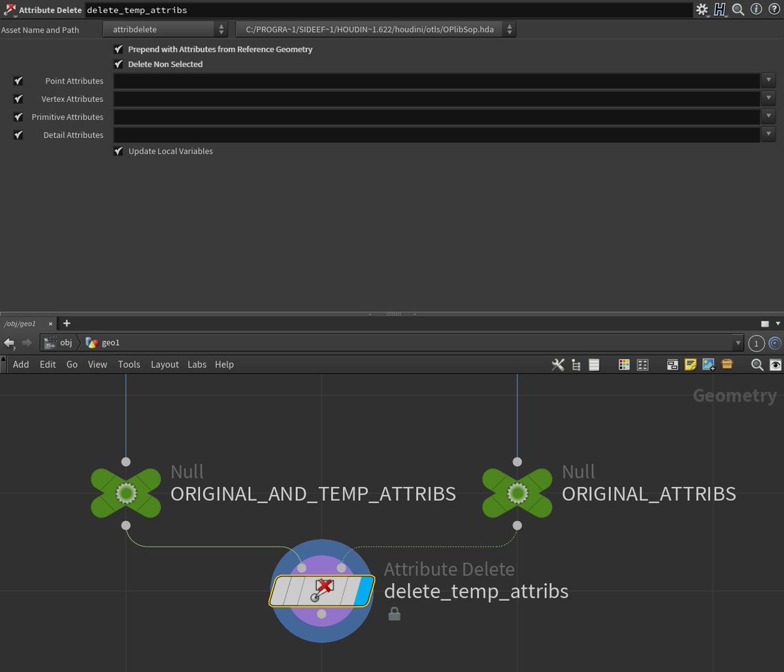Go back in network history
The height and width of the screenshot is (672, 784).
tap(9, 343)
